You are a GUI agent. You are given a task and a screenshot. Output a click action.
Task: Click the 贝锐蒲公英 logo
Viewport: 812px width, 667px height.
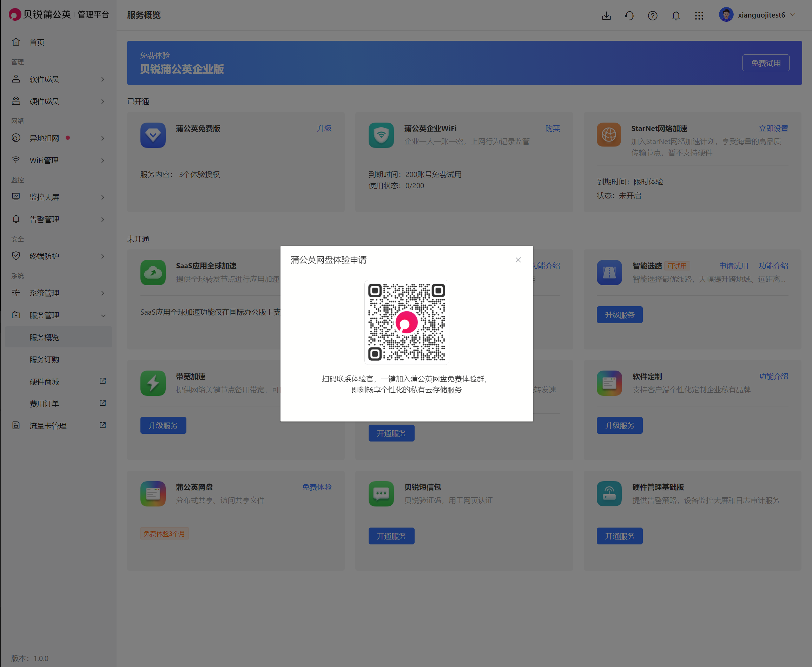(40, 15)
